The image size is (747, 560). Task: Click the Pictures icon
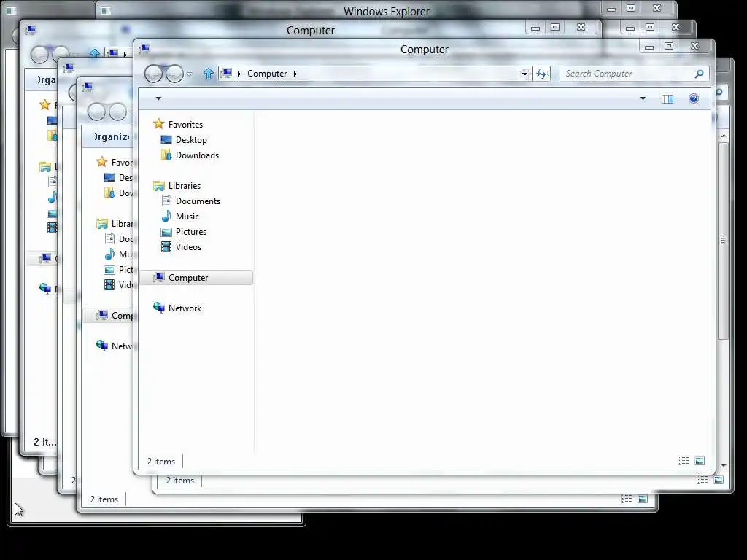(166, 232)
